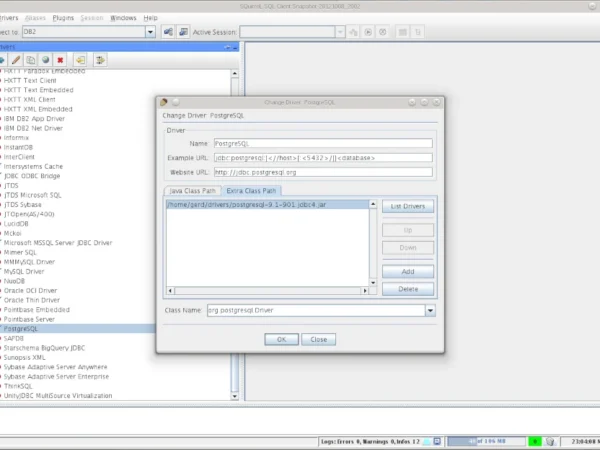Open the Class Name dropdown

[x=430, y=311]
